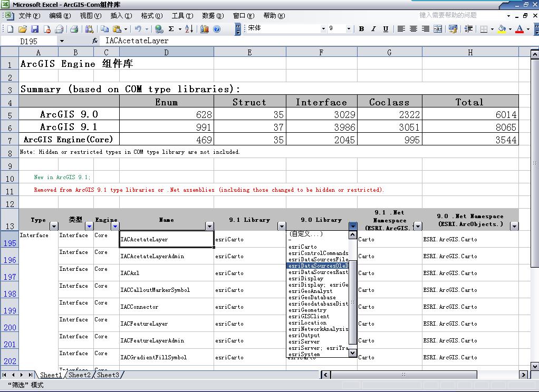Switch to the Sheet2 tab

pos(80,375)
